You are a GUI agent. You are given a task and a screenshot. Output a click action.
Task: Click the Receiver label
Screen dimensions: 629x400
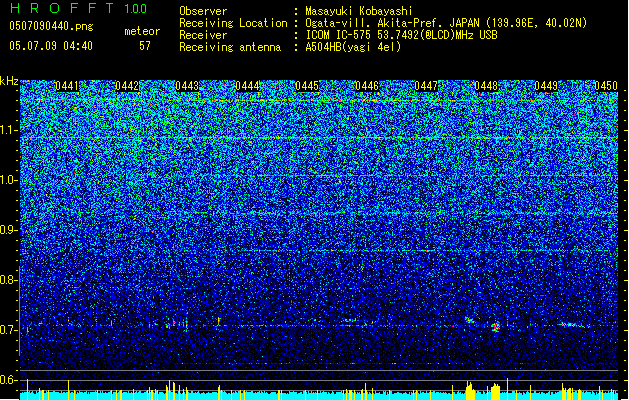203,35
